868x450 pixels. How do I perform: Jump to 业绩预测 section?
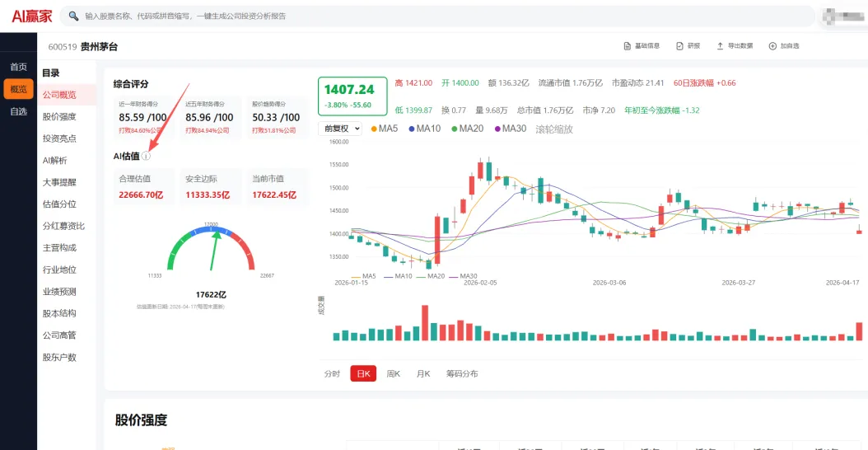pyautogui.click(x=59, y=292)
